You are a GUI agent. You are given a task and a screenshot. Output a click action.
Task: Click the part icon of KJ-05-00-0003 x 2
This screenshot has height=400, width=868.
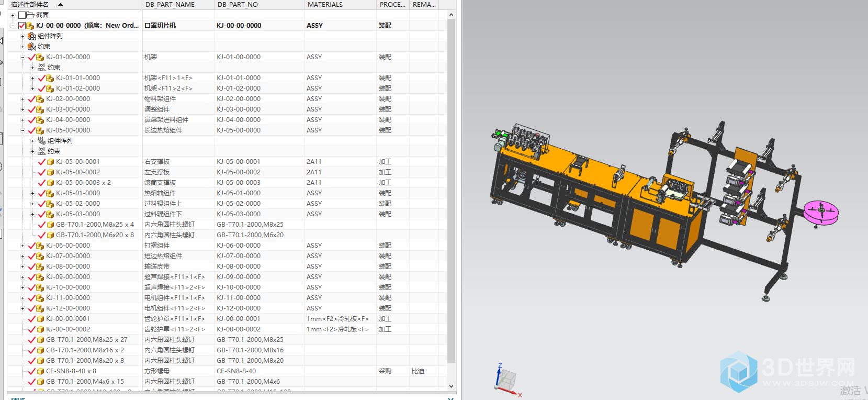pos(50,183)
